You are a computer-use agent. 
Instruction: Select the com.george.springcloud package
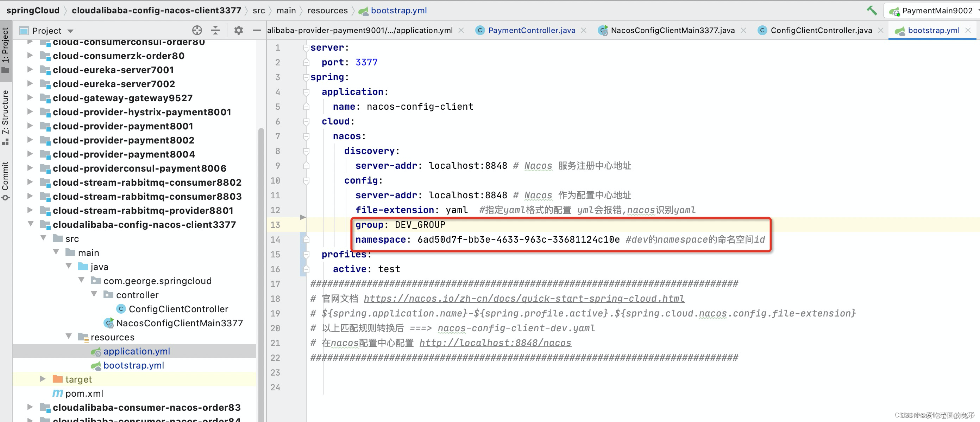click(157, 281)
